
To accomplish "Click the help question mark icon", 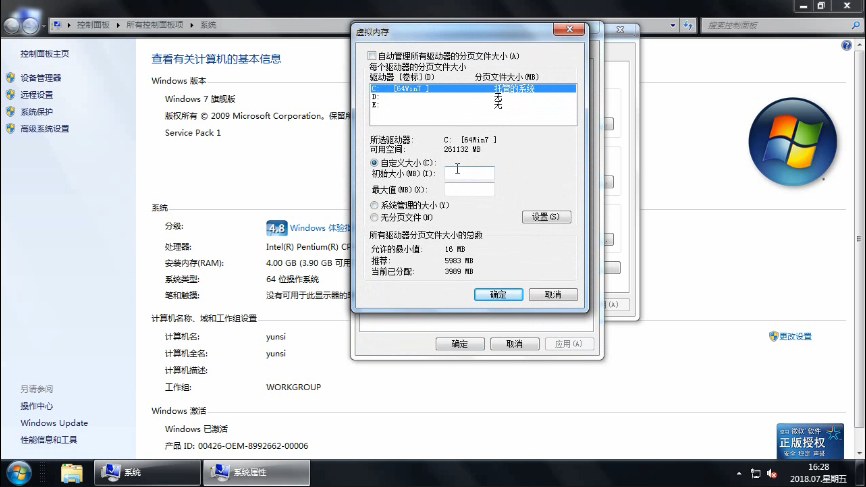I will [846, 45].
